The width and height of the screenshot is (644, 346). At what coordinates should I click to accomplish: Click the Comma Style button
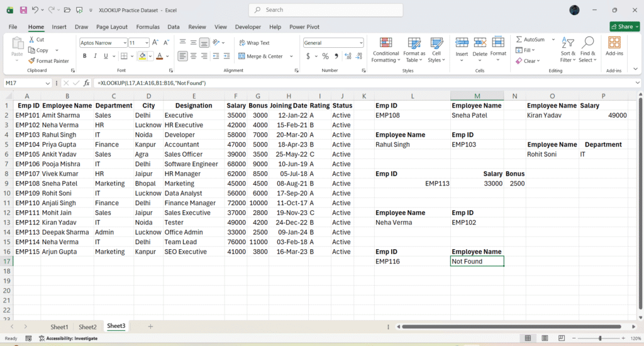[336, 56]
